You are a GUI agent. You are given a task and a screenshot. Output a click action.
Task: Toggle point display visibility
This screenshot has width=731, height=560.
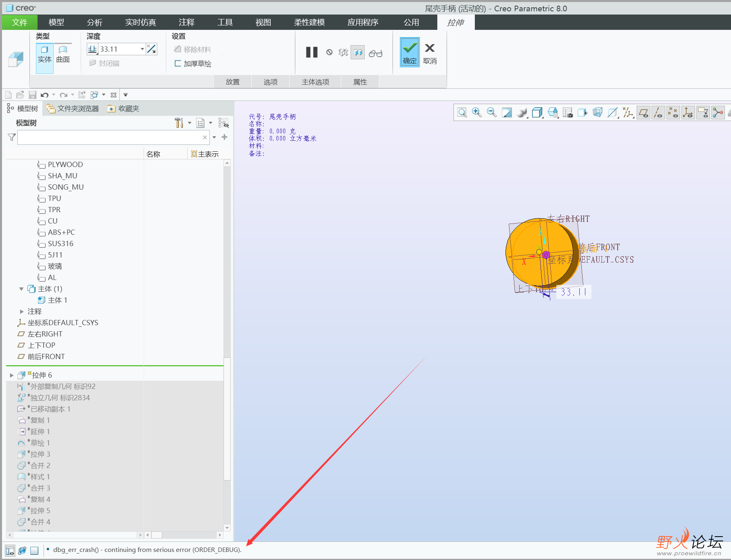[673, 113]
